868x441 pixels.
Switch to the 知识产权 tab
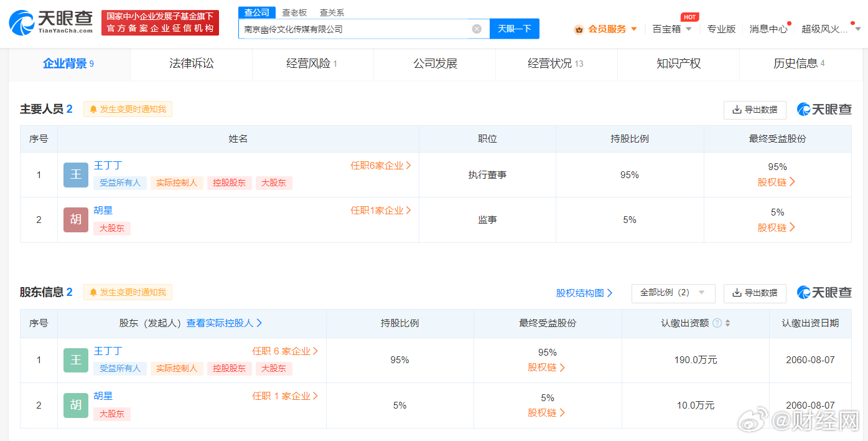678,64
